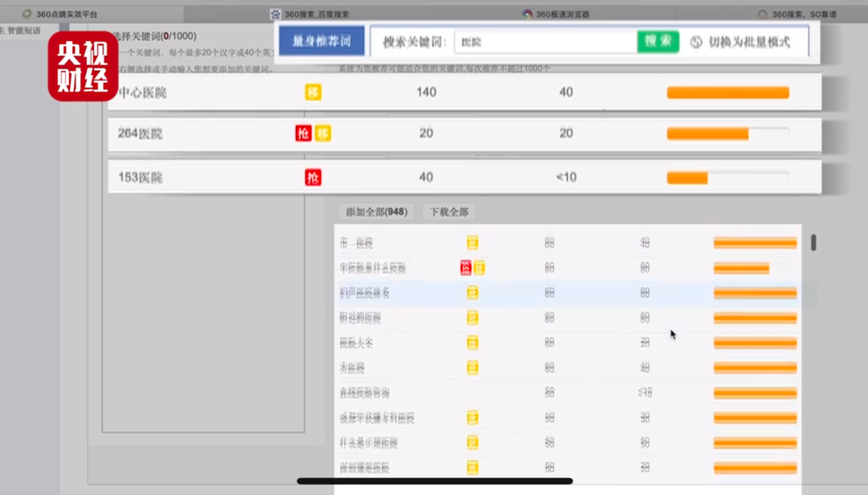The width and height of the screenshot is (868, 495).
Task: Click the keyword list vertical scrollbar thumb
Action: click(813, 243)
